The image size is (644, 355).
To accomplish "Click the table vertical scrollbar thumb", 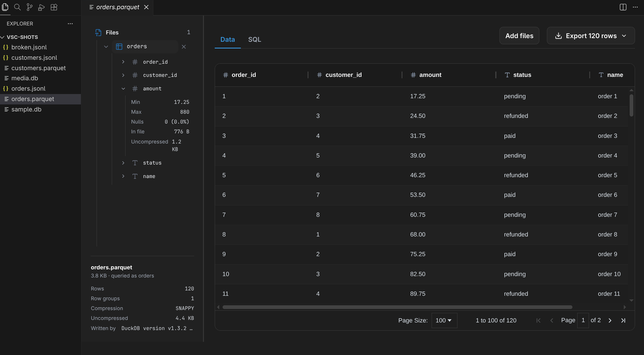I will 631,105.
